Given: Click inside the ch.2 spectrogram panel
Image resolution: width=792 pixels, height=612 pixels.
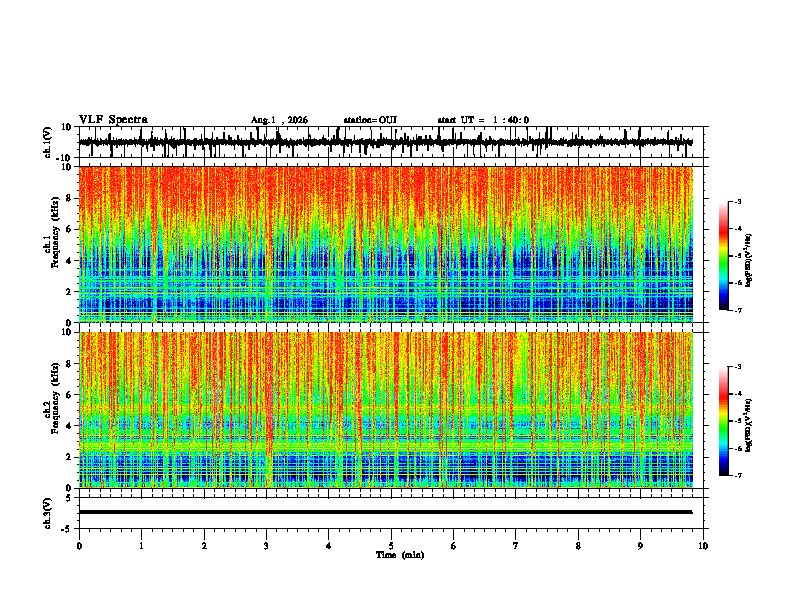Looking at the screenshot, I should [x=386, y=410].
